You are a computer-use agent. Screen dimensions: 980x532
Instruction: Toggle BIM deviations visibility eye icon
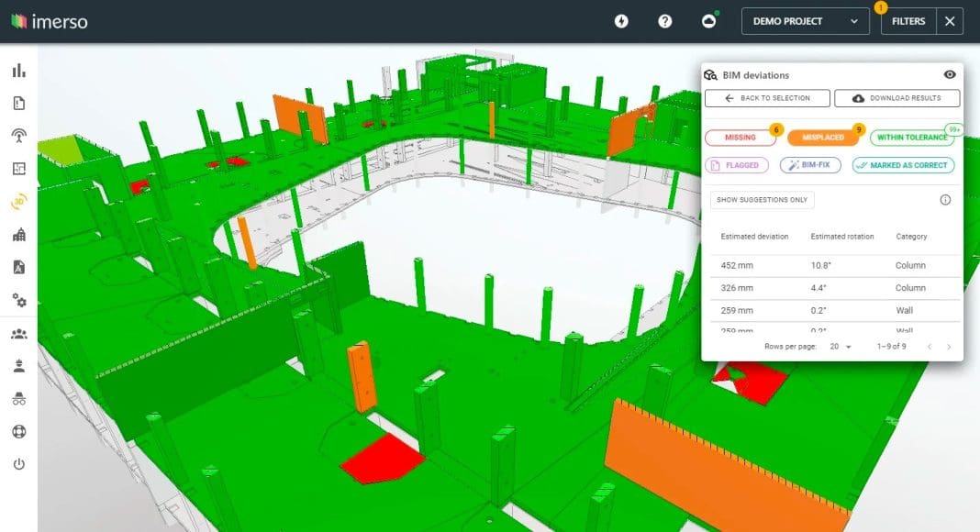950,75
